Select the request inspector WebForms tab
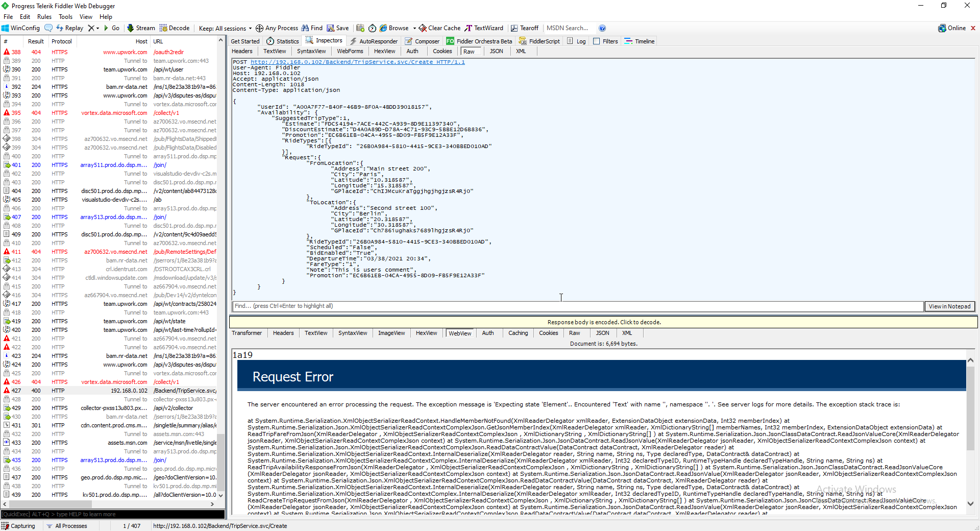Image resolution: width=980 pixels, height=531 pixels. (350, 51)
